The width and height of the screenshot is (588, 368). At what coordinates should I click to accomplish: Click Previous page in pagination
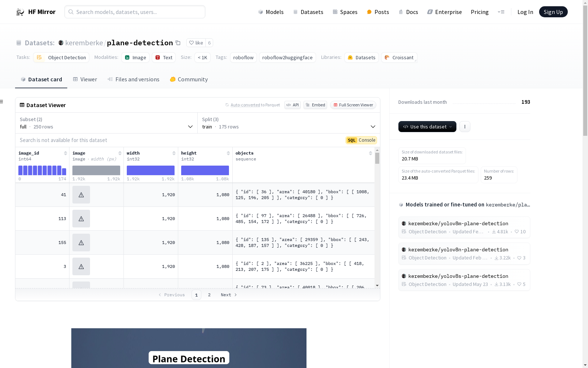[172, 295]
